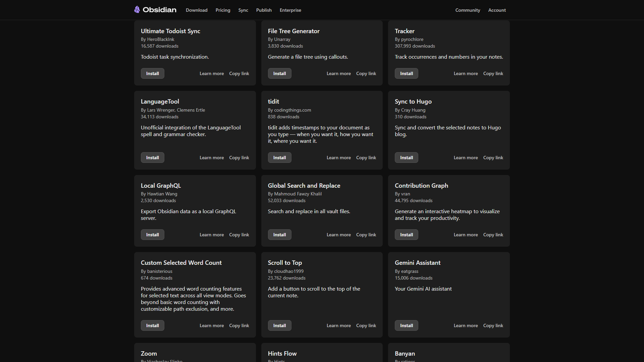Screen dimensions: 644x362
Task: Copy link for Tracker plugin
Action: pyautogui.click(x=493, y=73)
